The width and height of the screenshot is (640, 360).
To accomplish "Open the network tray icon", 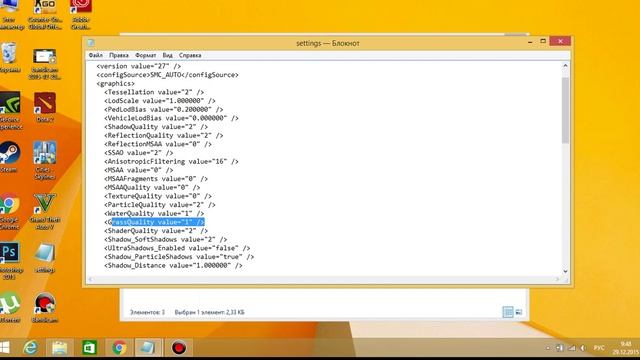I will (x=572, y=348).
